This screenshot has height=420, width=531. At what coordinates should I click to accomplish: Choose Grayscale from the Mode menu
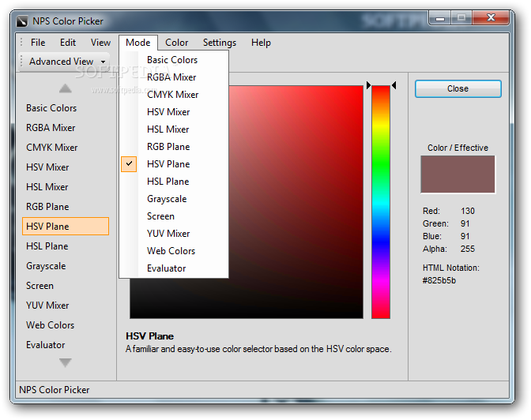174,199
